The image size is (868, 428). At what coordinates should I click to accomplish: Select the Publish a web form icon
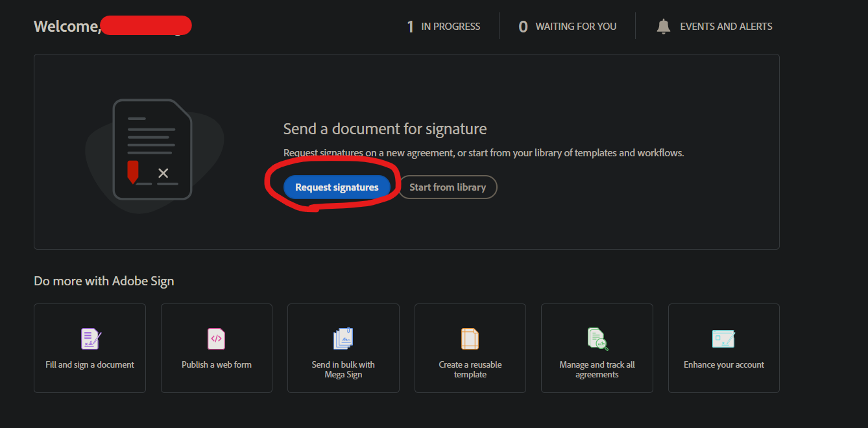click(x=216, y=339)
